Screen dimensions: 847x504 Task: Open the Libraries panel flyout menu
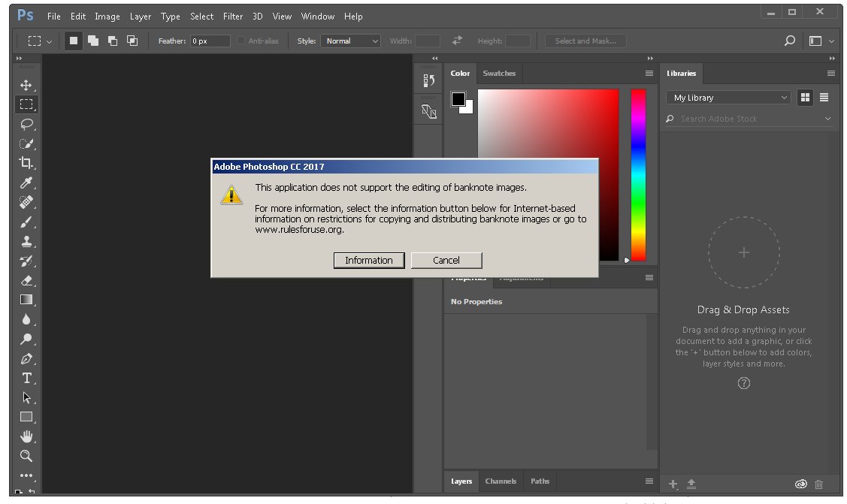click(830, 74)
